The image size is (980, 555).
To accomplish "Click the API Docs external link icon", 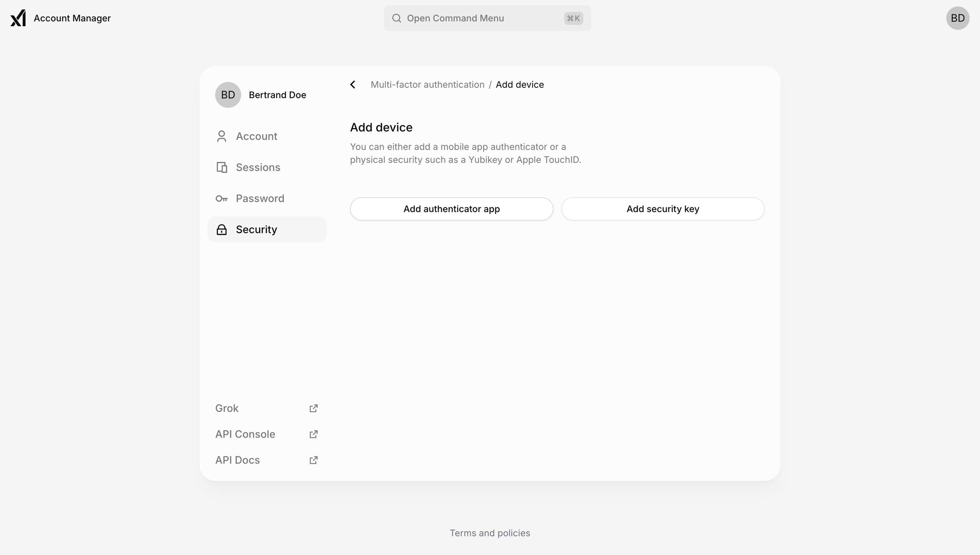I will click(313, 460).
